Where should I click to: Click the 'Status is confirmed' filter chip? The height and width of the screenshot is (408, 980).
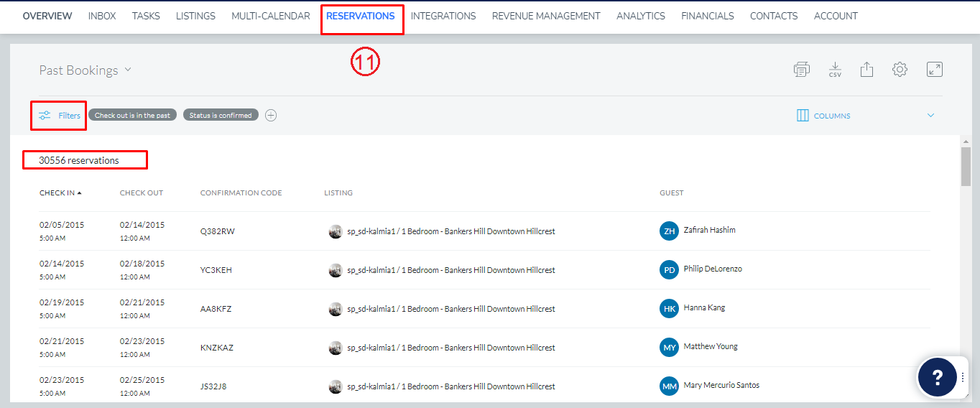point(221,115)
